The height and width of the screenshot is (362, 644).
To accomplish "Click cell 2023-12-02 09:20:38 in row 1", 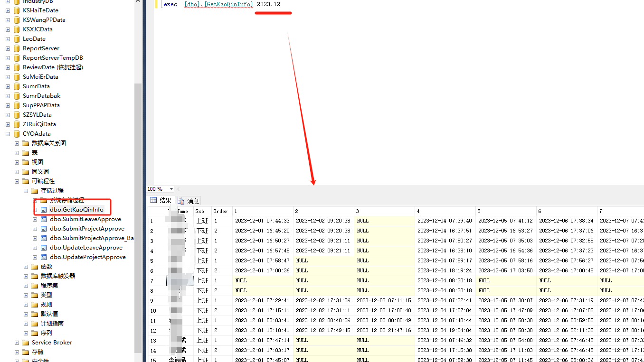I will (x=323, y=221).
